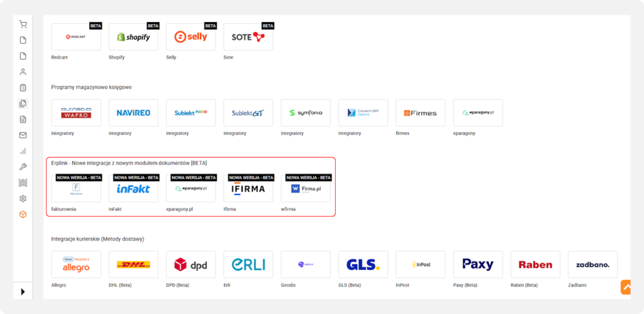Select the SOTE integration logo
This screenshot has height=314, width=644.
(248, 37)
